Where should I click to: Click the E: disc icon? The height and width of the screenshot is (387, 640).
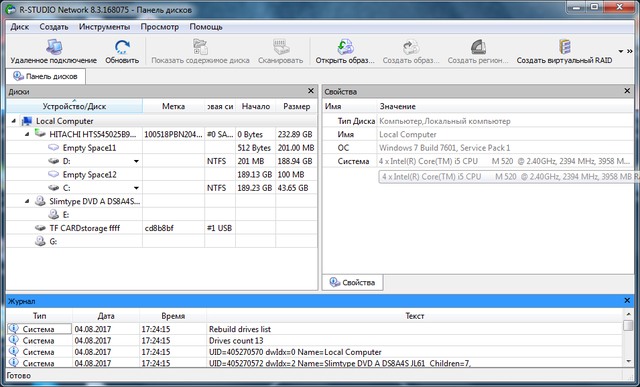pos(53,214)
